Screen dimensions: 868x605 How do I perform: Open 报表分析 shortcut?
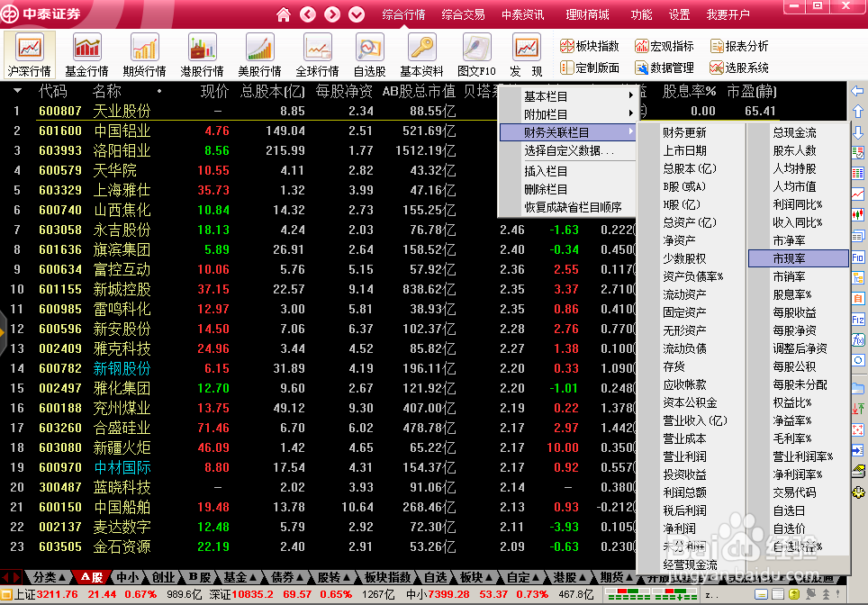[x=739, y=46]
